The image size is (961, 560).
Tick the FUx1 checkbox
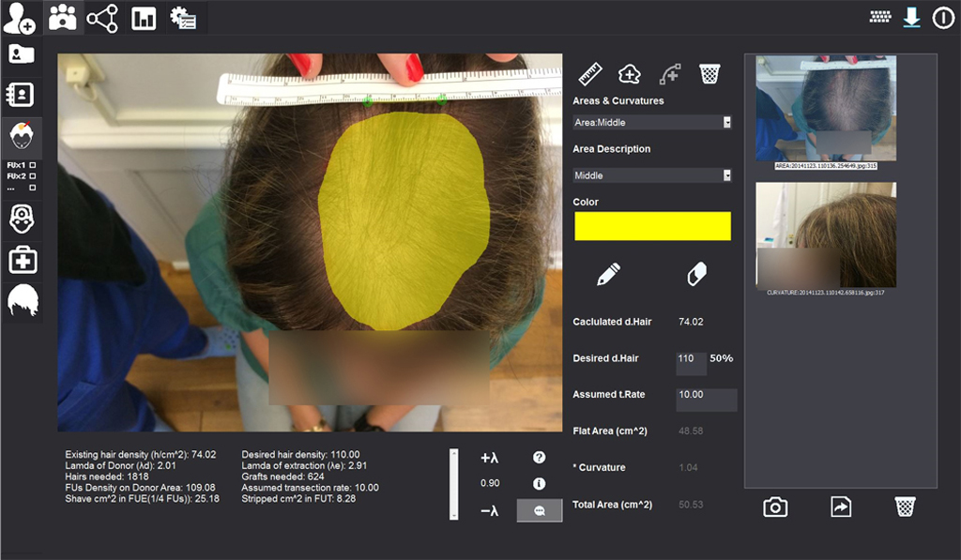click(x=33, y=164)
